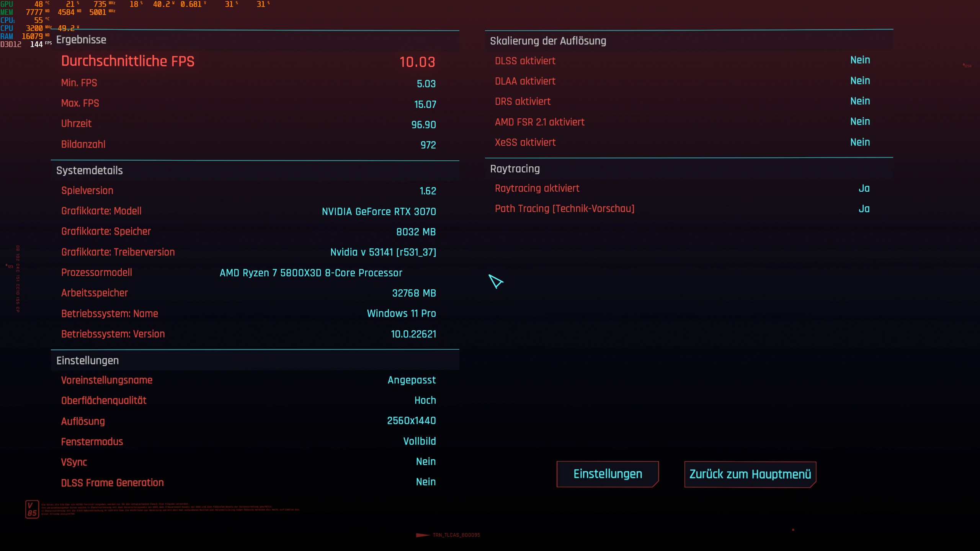Click the D3D12 144 FPS overlay counter
Viewport: 980px width, 551px height.
(x=36, y=44)
